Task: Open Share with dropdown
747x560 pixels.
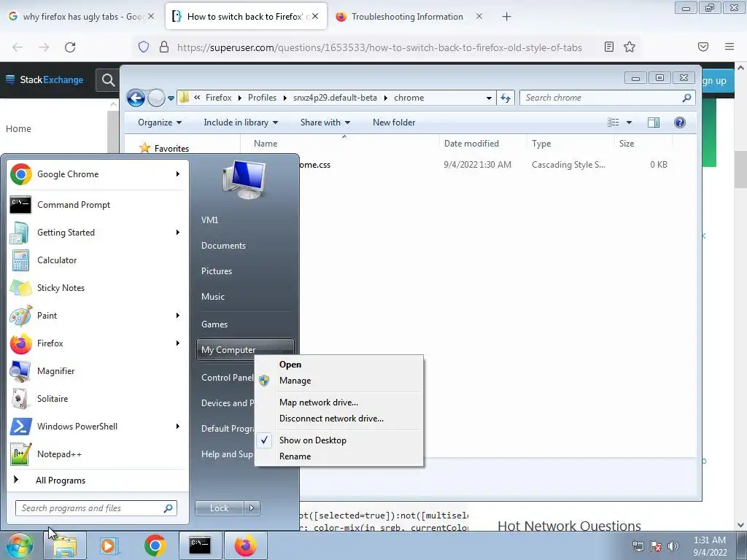Action: pos(325,122)
